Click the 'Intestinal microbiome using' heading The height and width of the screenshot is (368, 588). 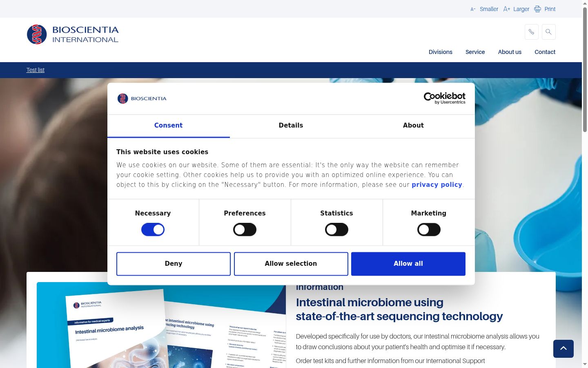[x=370, y=303]
